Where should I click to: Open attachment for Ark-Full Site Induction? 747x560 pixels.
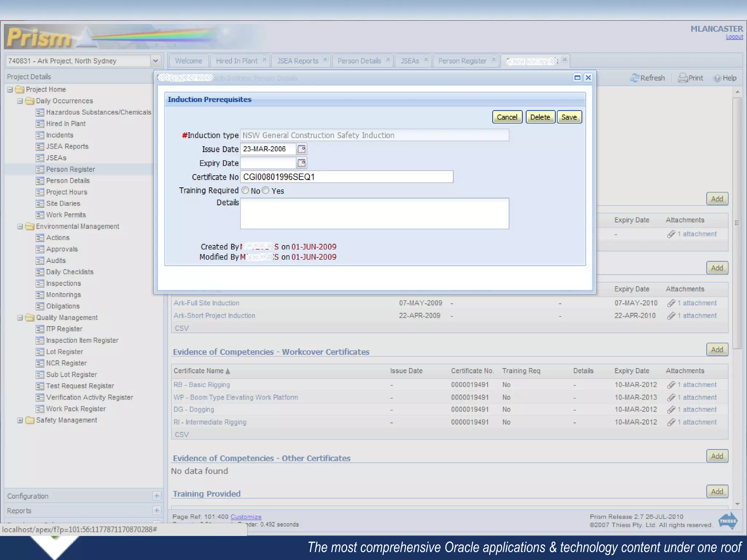click(x=692, y=303)
